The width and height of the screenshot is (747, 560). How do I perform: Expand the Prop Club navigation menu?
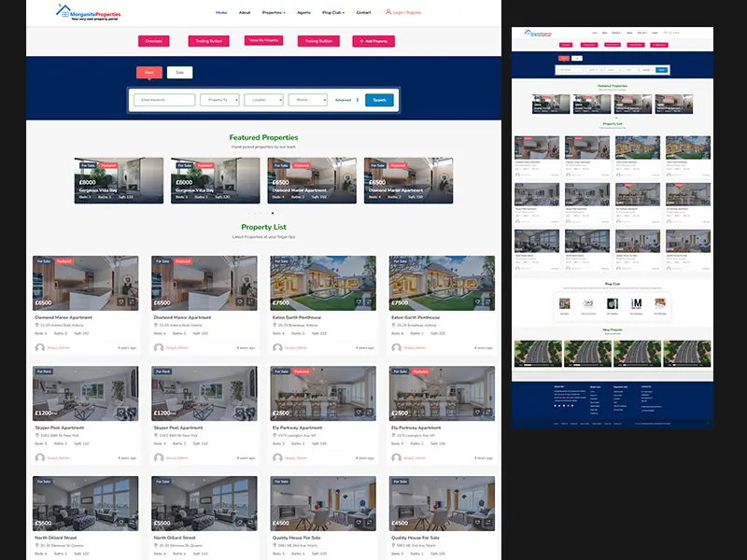click(x=333, y=12)
